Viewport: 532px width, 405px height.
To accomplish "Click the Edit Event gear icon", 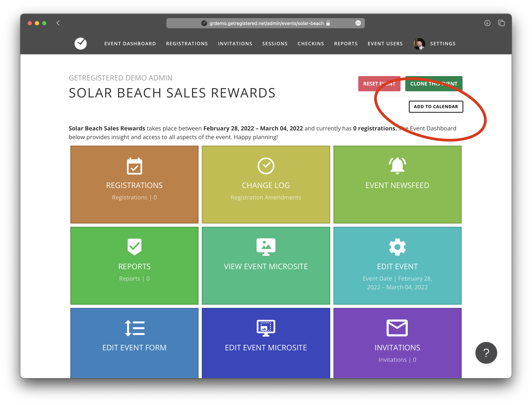I will [x=397, y=246].
